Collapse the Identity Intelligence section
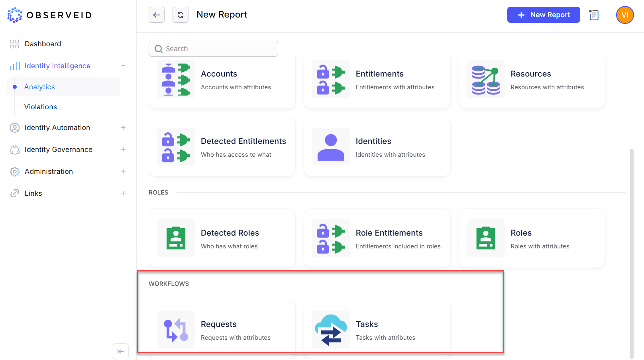This screenshot has width=644, height=360. [x=124, y=66]
